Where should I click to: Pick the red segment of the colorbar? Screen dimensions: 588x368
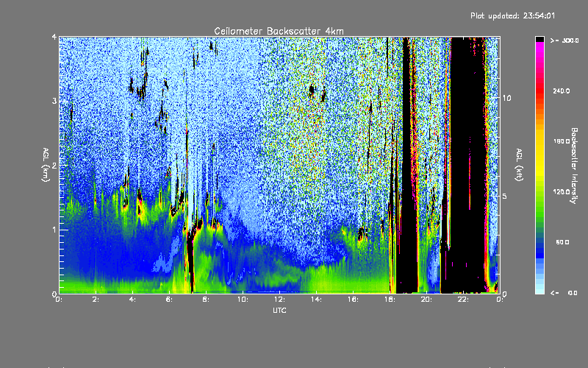click(539, 91)
